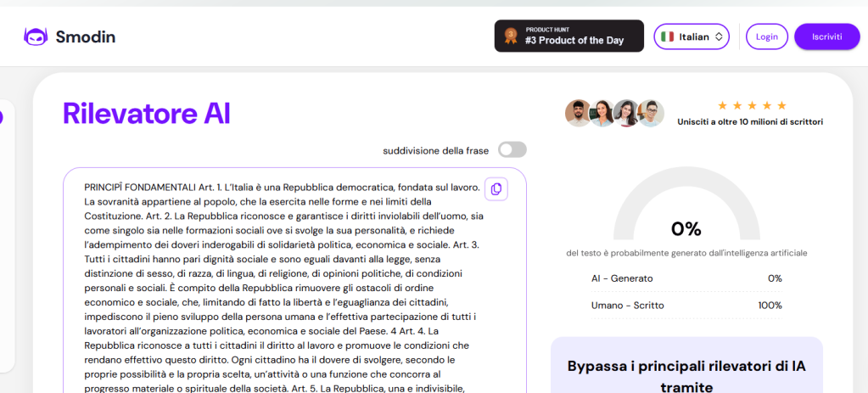Screen dimensions: 868x393
Task: Click the 0% gauge result
Action: click(x=686, y=228)
